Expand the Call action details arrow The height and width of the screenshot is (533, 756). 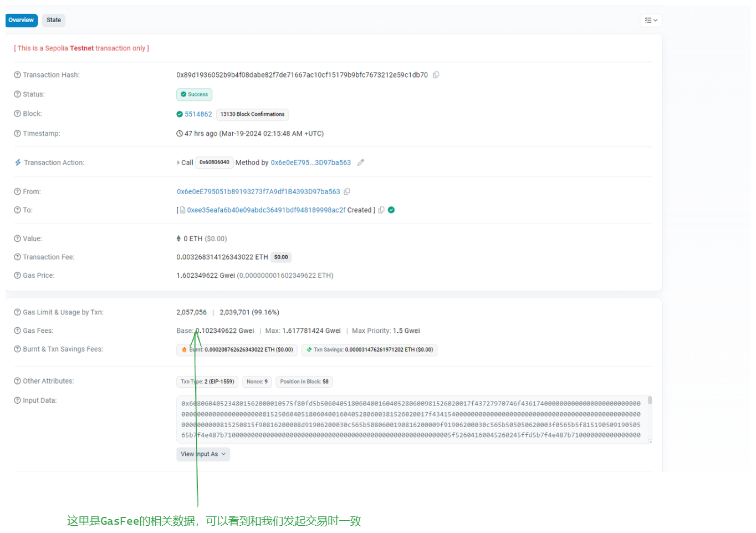(x=177, y=162)
